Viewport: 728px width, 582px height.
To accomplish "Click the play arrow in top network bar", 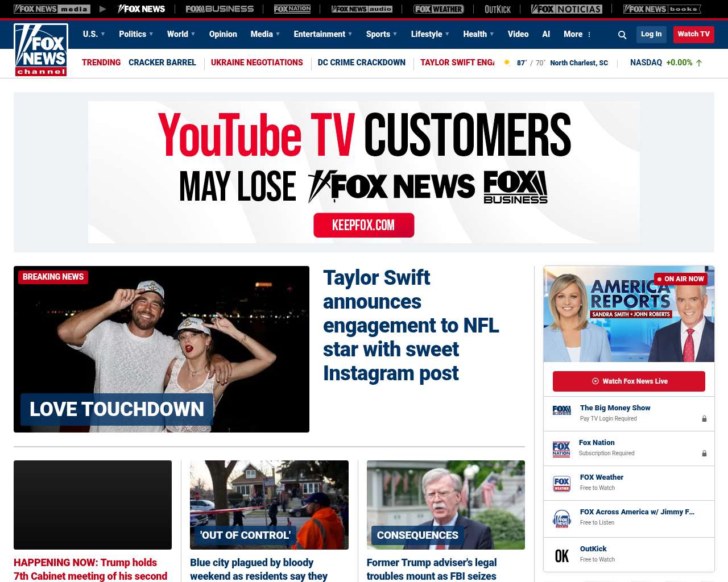I will coord(102,9).
